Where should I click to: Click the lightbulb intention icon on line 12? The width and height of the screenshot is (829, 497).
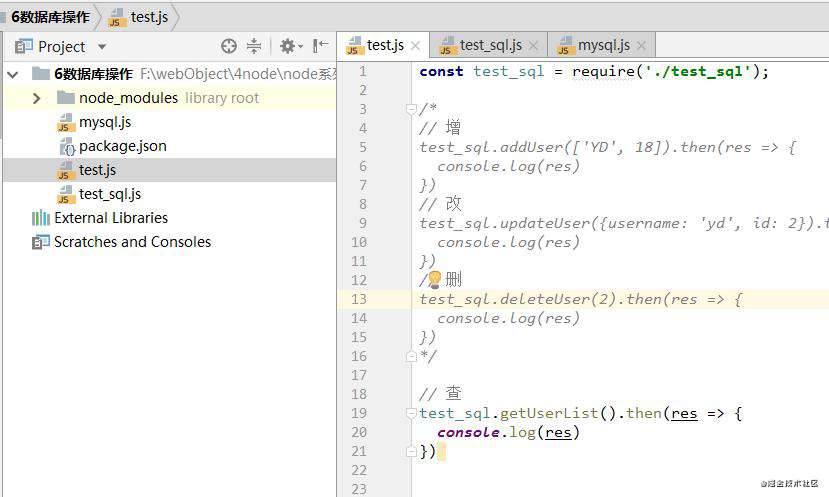point(434,279)
